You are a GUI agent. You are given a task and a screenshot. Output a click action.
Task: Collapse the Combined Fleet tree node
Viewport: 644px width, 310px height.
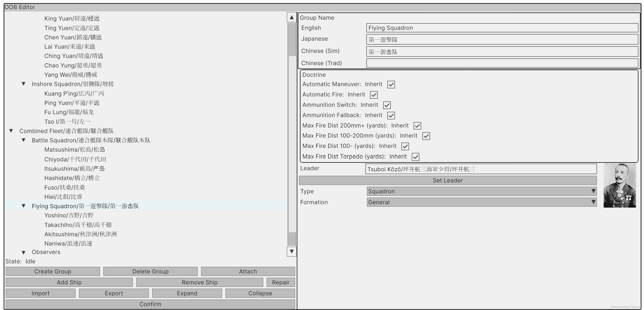(x=11, y=131)
